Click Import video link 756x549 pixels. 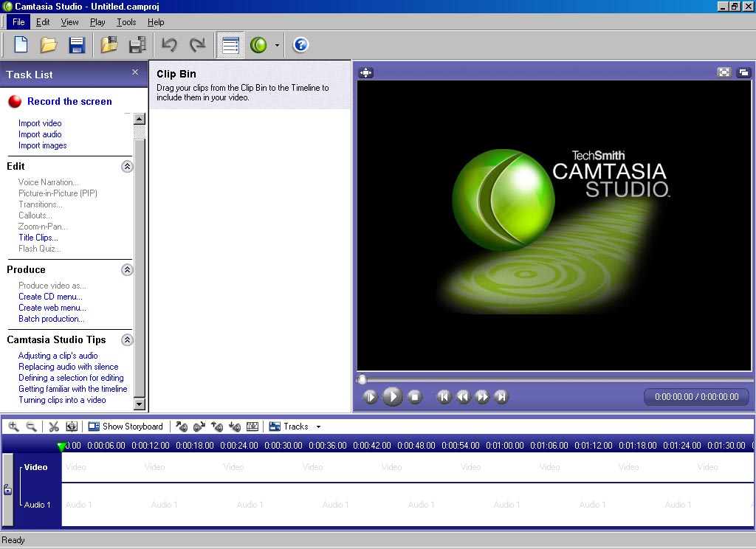(x=40, y=123)
